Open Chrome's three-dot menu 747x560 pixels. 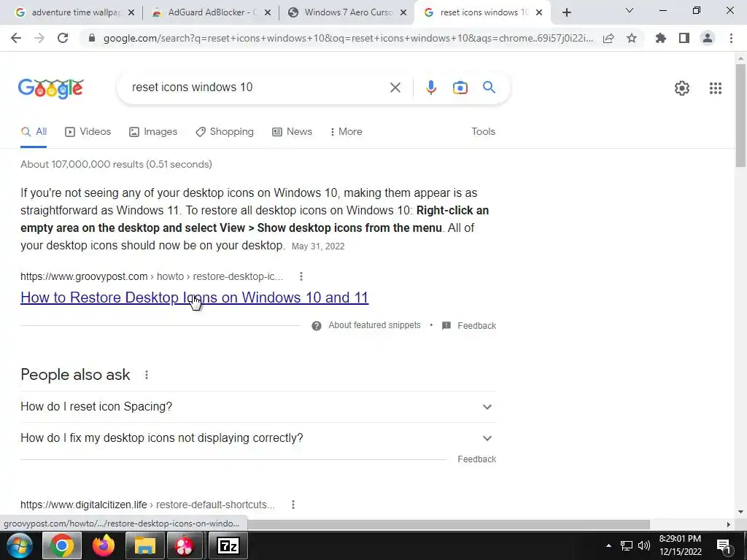(x=731, y=38)
